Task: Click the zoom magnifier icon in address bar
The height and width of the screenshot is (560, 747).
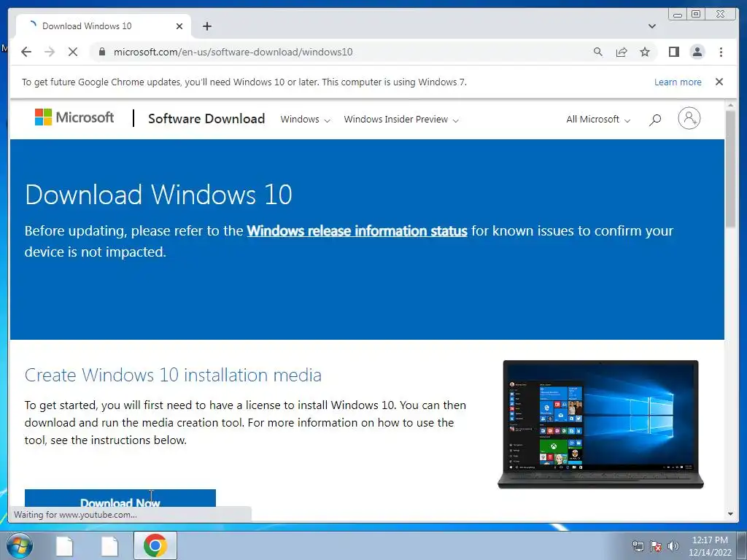Action: [598, 52]
